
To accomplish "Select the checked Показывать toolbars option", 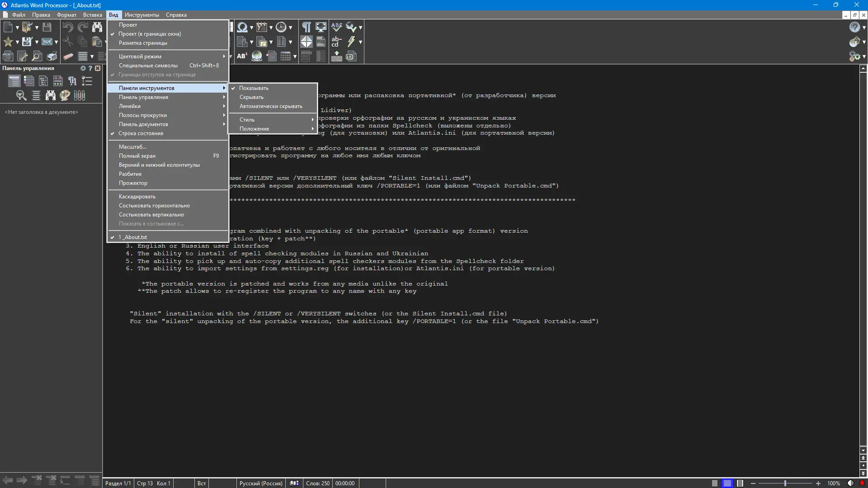I will [x=254, y=88].
